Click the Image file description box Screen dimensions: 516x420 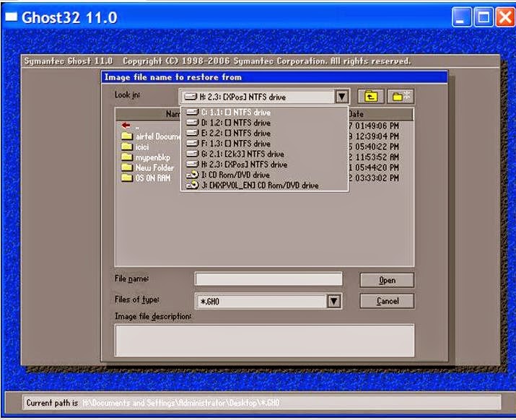[265, 341]
